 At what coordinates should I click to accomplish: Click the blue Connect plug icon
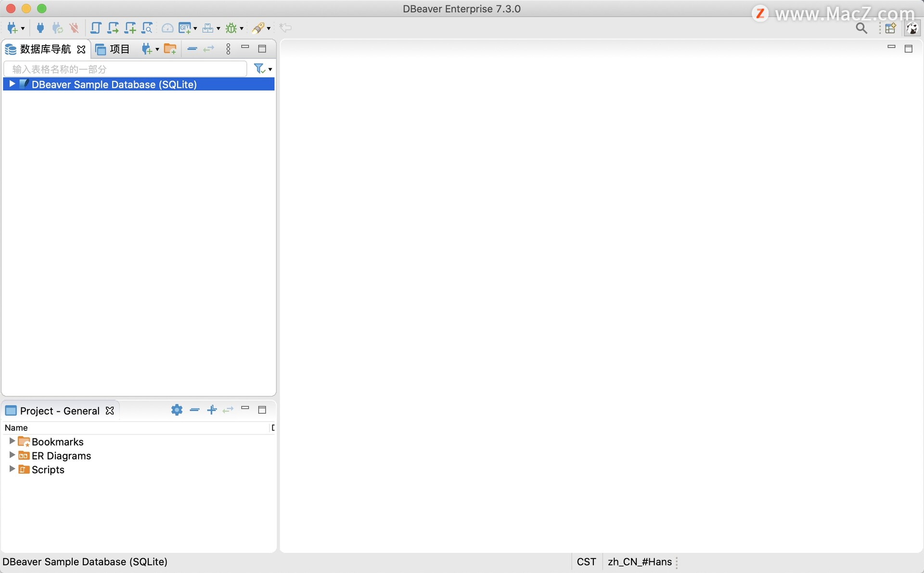[40, 28]
